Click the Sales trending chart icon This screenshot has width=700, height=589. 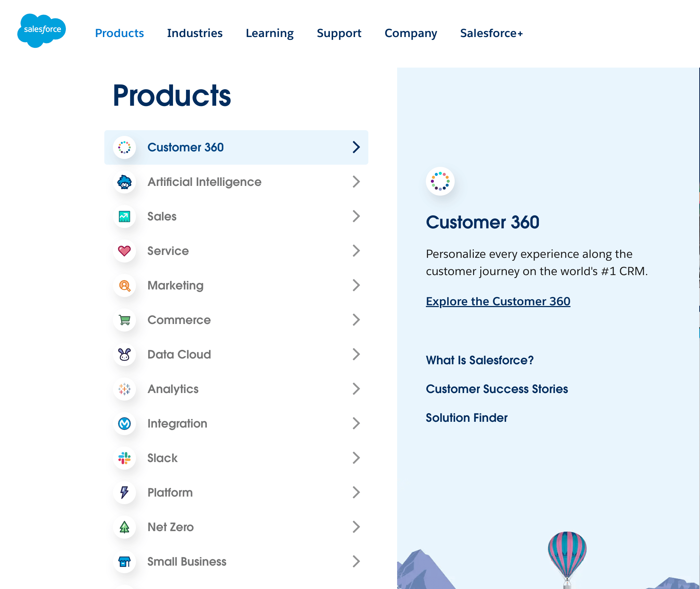124,216
